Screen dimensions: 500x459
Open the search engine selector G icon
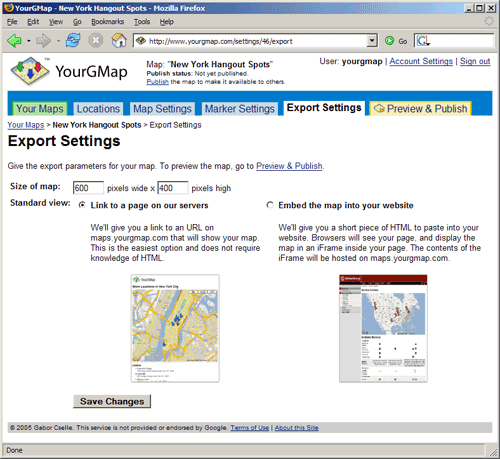423,41
